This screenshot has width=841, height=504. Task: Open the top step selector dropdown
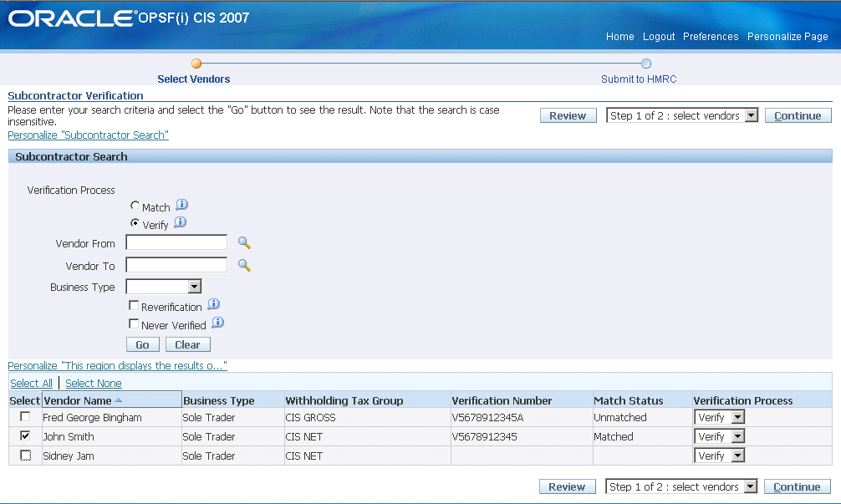tap(681, 115)
